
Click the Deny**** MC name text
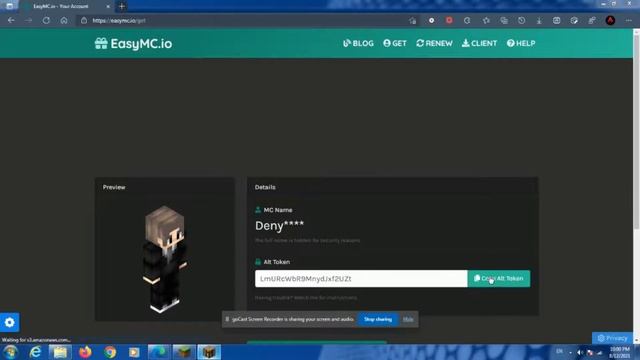279,226
